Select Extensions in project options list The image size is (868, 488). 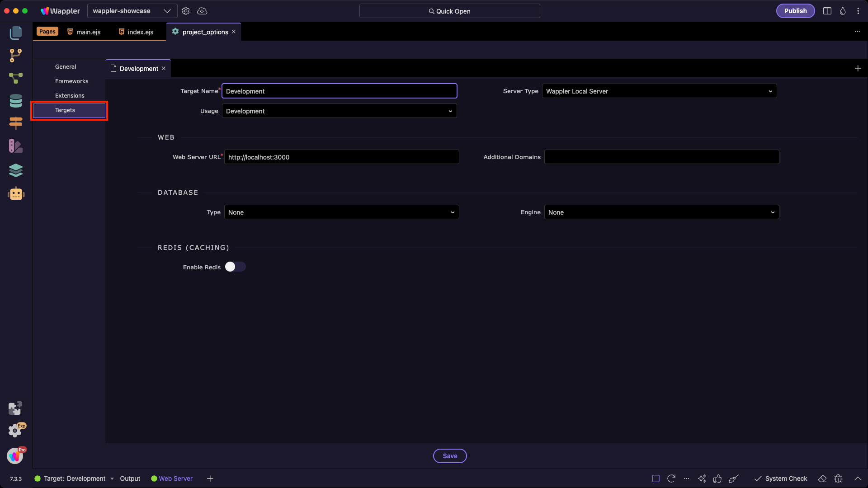tap(70, 96)
